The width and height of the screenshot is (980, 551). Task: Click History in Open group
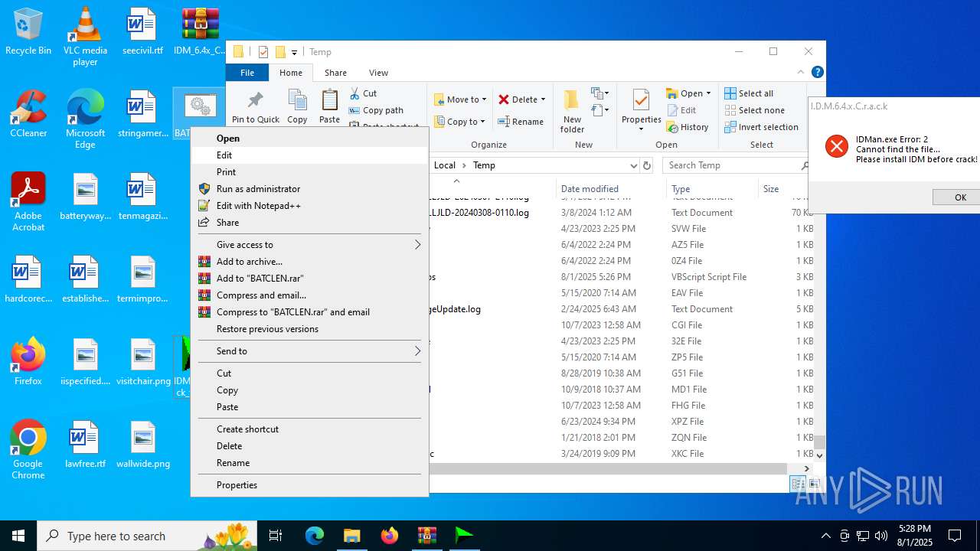point(688,127)
